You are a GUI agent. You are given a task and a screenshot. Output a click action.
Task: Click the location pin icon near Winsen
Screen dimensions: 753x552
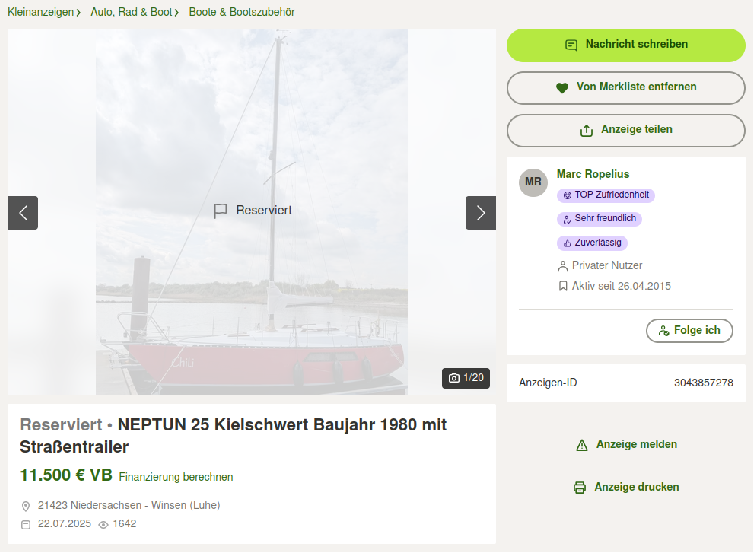pyautogui.click(x=26, y=506)
